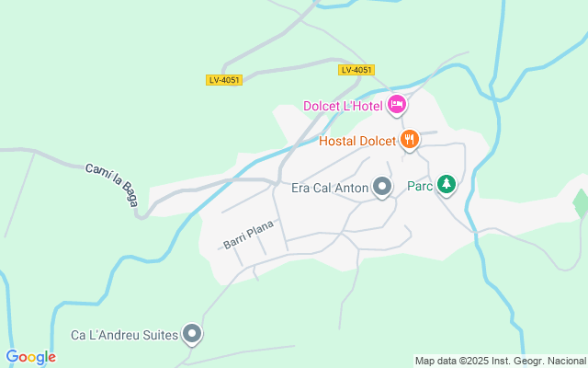Click the gray Era Cal Anton marker
The height and width of the screenshot is (368, 588).
382,187
